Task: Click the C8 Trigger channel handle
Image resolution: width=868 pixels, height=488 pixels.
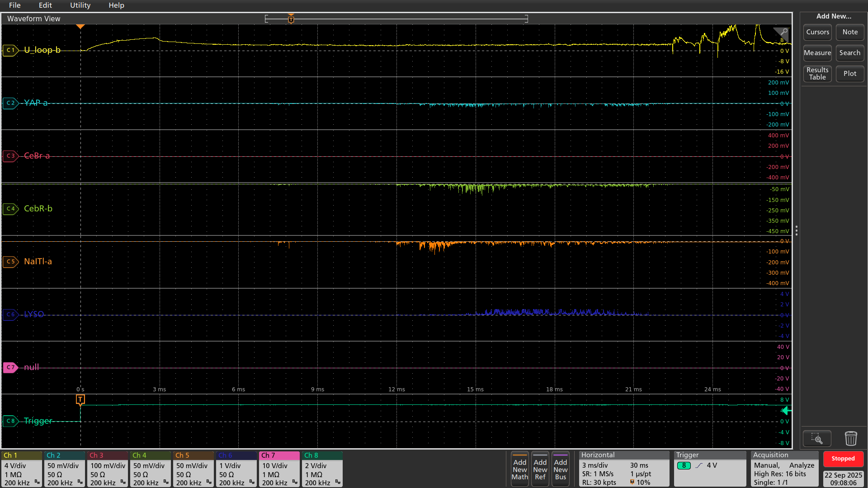Action: tap(10, 421)
